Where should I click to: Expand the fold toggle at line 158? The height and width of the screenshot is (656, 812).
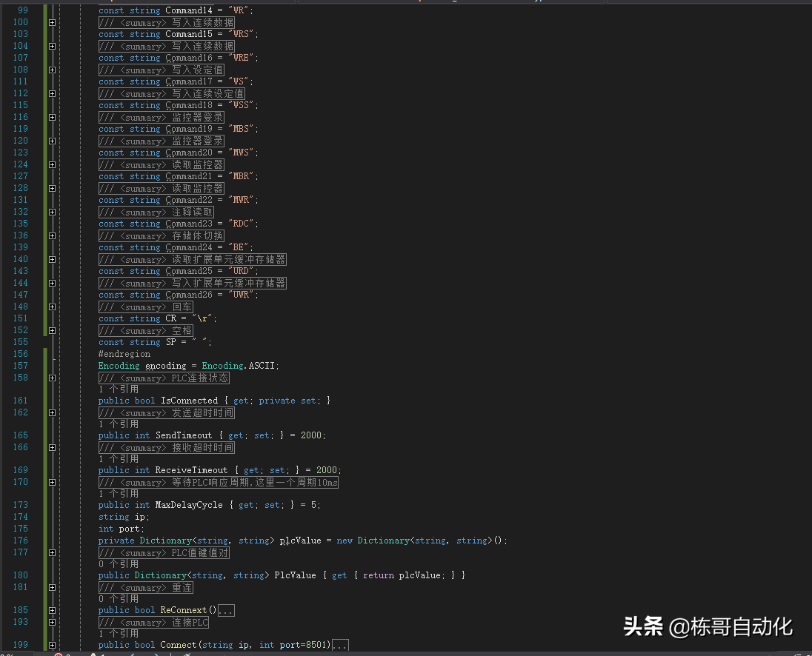[x=52, y=378]
